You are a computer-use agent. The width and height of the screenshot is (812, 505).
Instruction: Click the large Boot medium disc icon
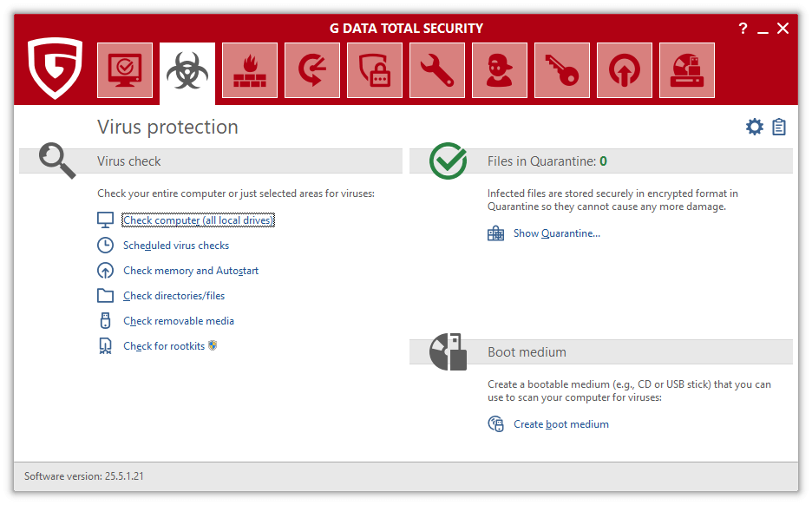click(448, 352)
